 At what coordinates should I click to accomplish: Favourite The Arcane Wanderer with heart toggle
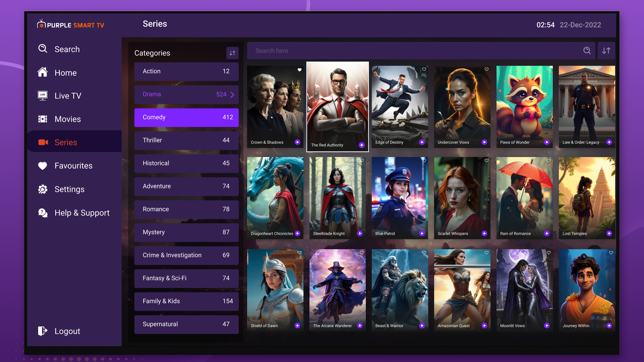point(362,253)
